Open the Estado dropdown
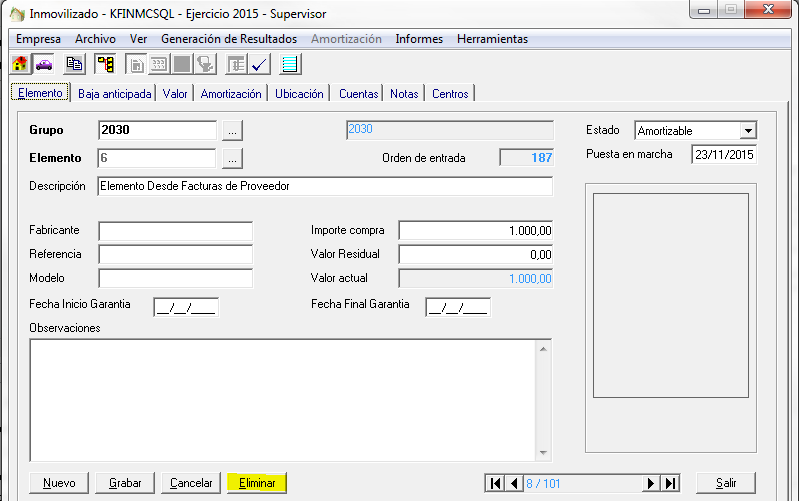The width and height of the screenshot is (799, 501). pos(747,131)
